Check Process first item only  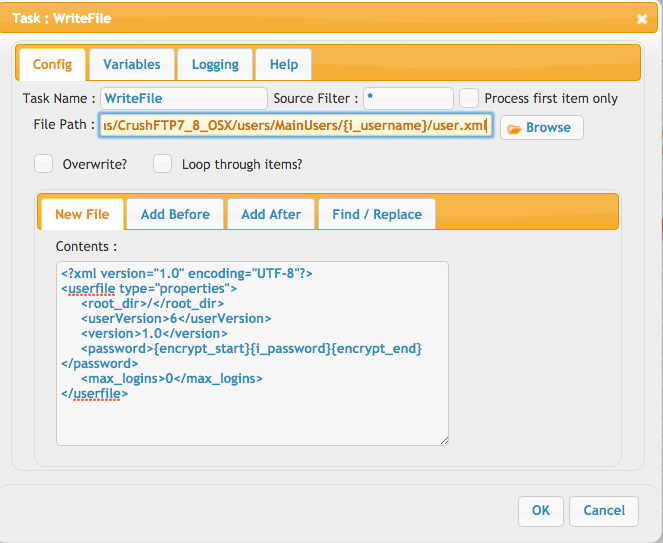(x=469, y=98)
